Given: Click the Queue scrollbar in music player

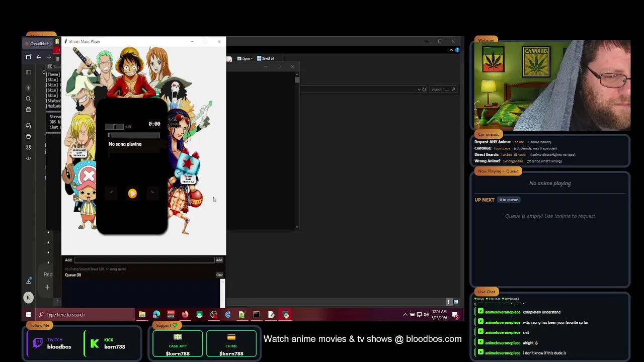Looking at the screenshot, I should 222,293.
